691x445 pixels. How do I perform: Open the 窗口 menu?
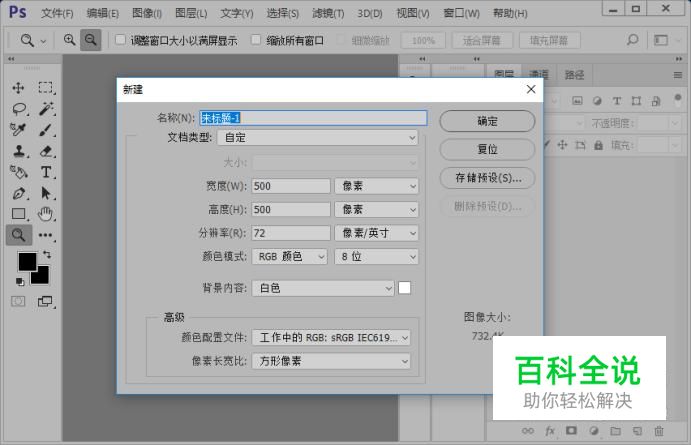point(461,13)
